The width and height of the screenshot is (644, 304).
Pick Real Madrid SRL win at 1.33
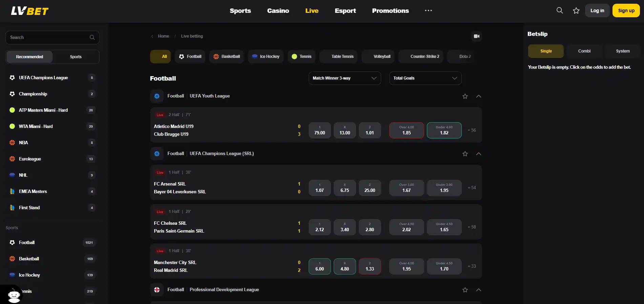pos(370,266)
